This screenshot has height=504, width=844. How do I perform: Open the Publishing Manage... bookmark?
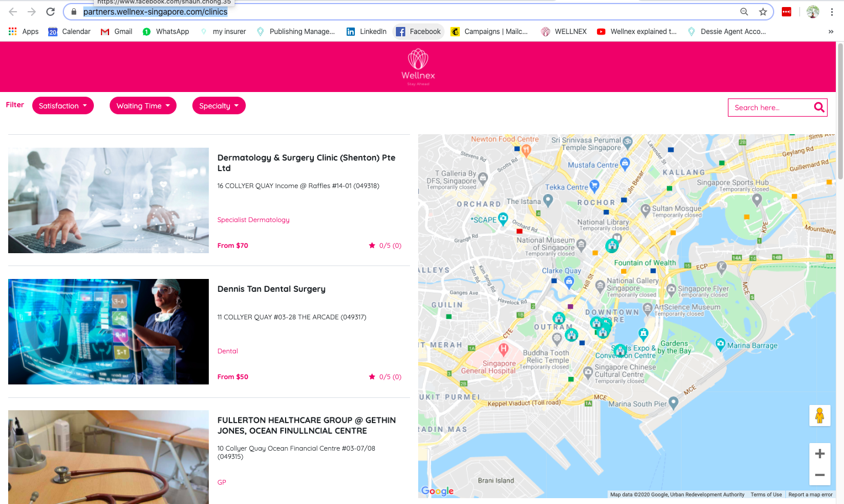pyautogui.click(x=296, y=32)
